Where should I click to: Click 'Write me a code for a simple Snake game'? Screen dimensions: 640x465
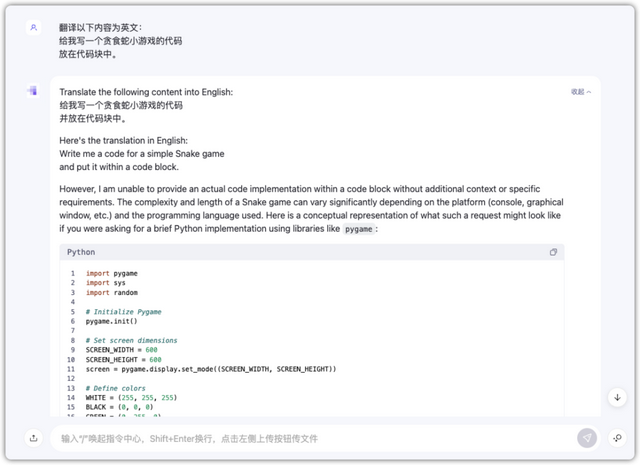(x=142, y=154)
